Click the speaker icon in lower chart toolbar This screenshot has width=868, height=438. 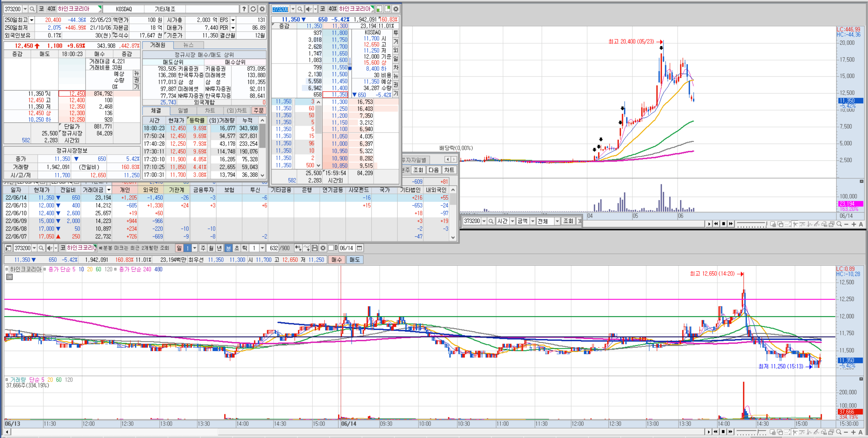(x=50, y=248)
